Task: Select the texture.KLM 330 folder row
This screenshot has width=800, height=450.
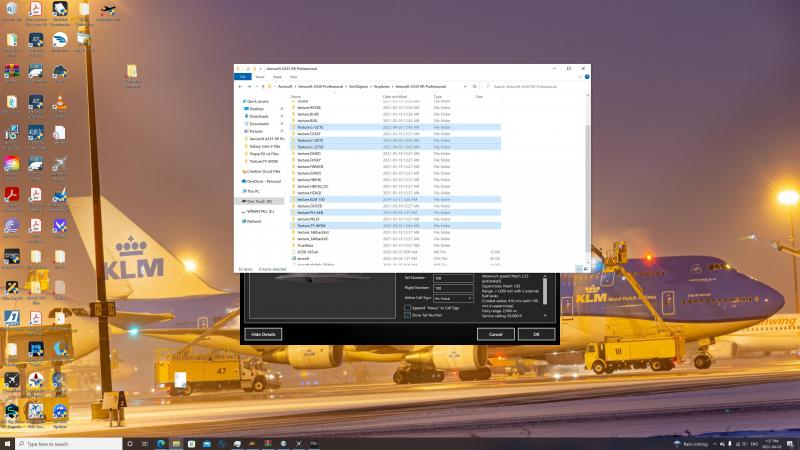Action: click(x=395, y=199)
